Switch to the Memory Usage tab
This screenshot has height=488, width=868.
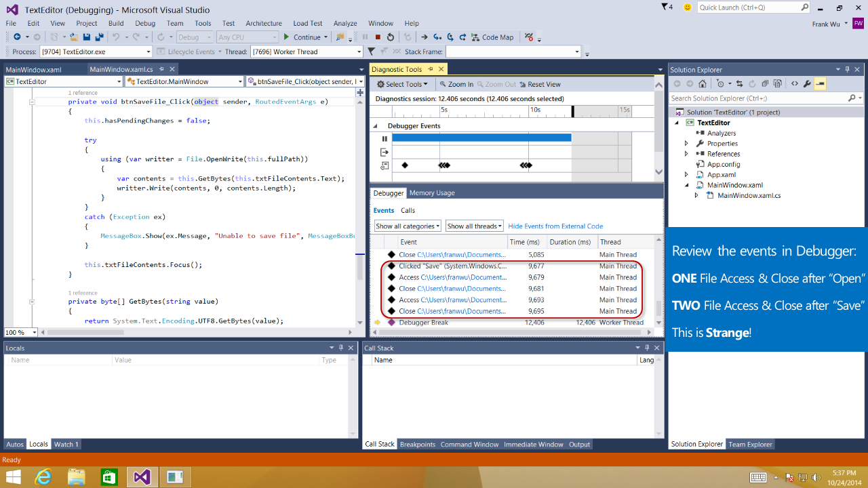[x=432, y=193]
